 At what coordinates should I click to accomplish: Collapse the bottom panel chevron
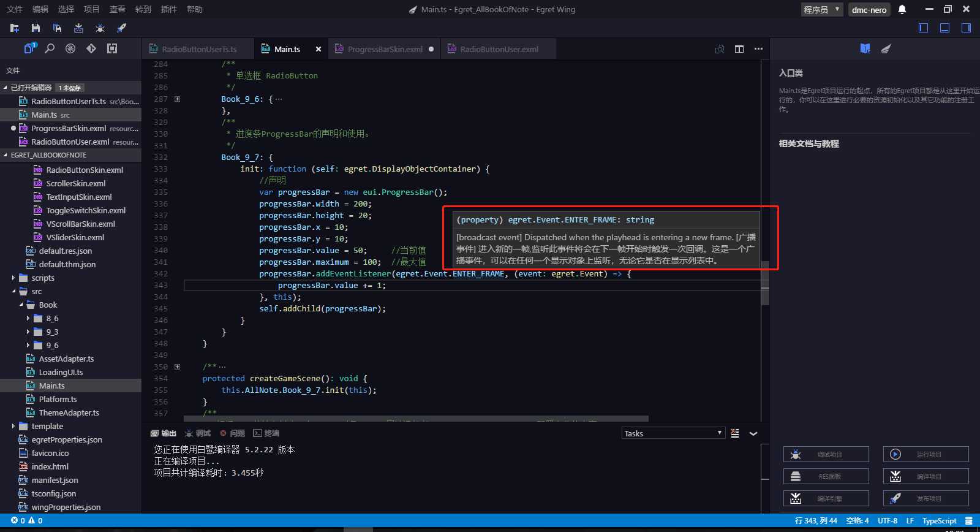[x=753, y=433]
